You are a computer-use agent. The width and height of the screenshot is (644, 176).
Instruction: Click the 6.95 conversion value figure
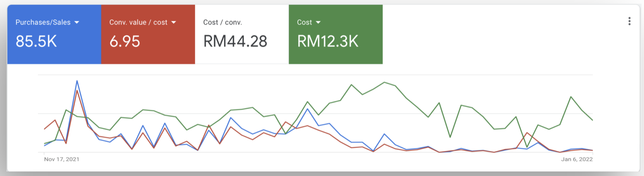[125, 41]
